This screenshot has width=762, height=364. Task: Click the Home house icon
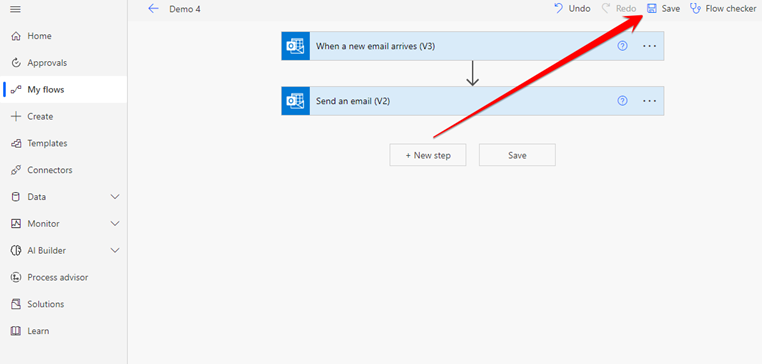16,36
